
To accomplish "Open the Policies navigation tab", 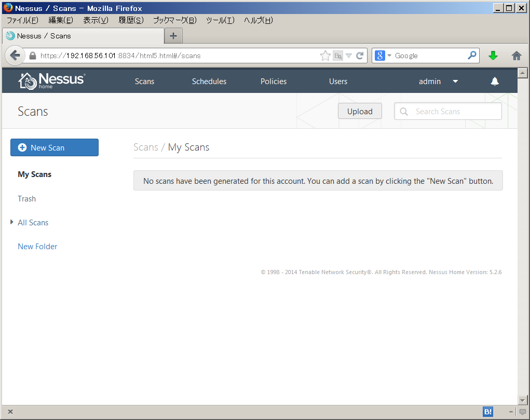I will [274, 82].
